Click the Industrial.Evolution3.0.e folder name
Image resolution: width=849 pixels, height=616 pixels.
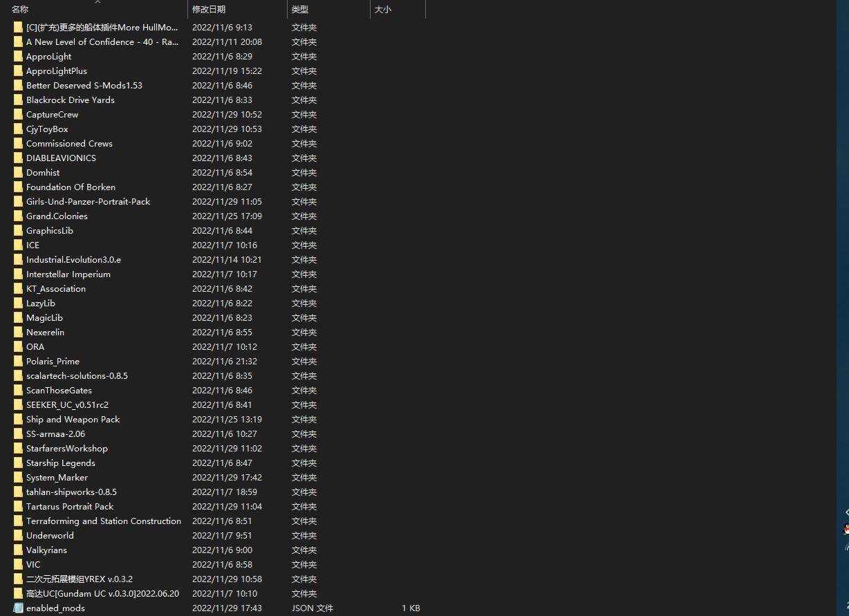(x=73, y=260)
